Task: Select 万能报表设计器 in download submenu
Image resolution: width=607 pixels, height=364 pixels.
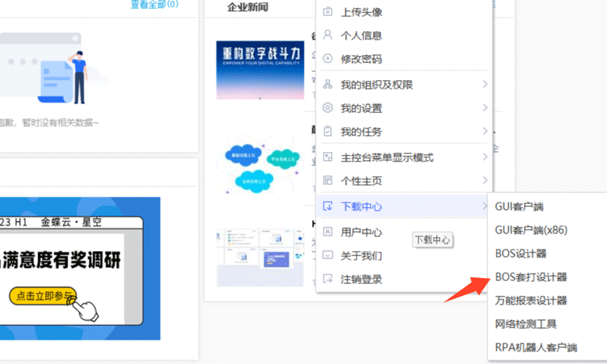Action: point(531,300)
